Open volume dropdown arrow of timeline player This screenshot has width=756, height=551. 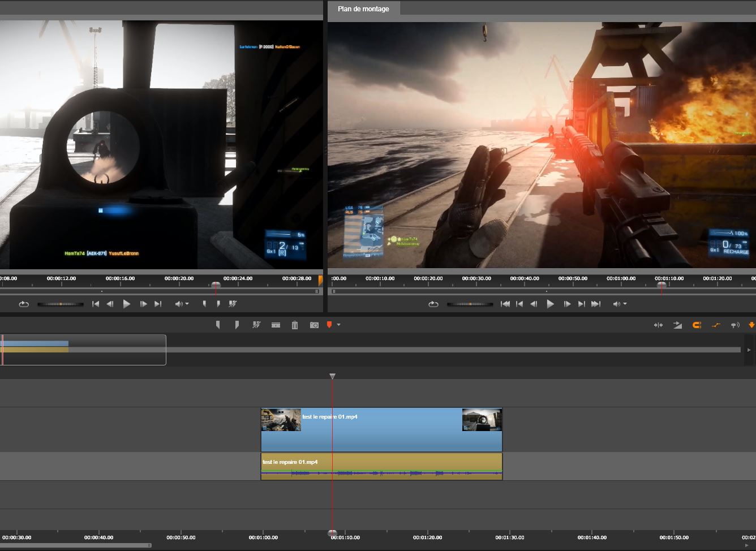pyautogui.click(x=625, y=304)
